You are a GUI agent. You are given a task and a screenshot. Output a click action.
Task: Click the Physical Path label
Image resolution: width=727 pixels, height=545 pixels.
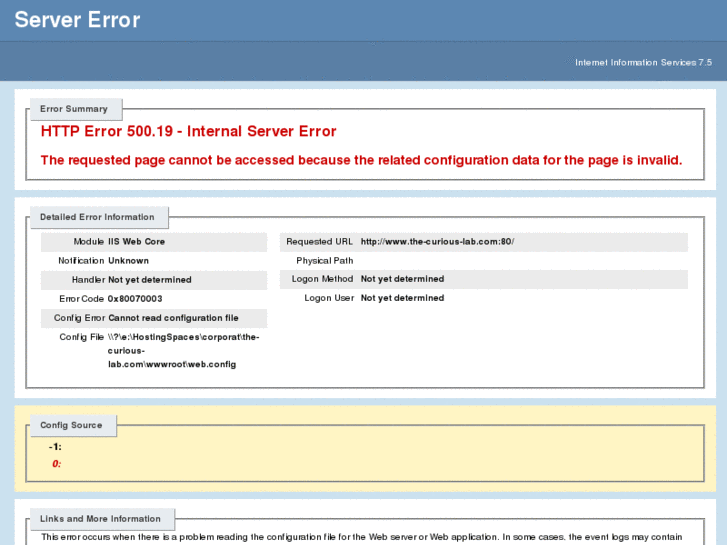click(325, 261)
